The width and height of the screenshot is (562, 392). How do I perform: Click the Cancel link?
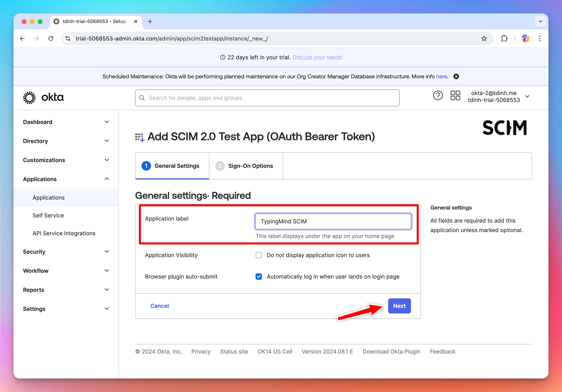point(159,306)
